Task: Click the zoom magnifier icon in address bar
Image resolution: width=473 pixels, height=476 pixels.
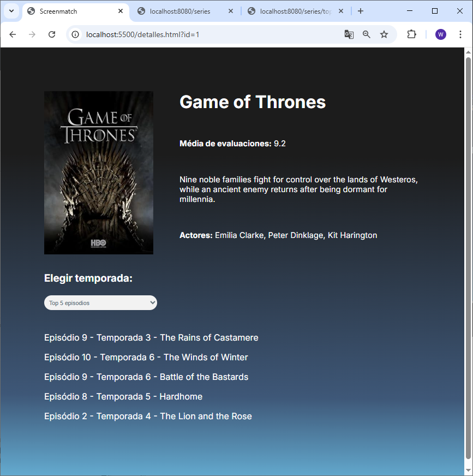Action: [x=367, y=34]
